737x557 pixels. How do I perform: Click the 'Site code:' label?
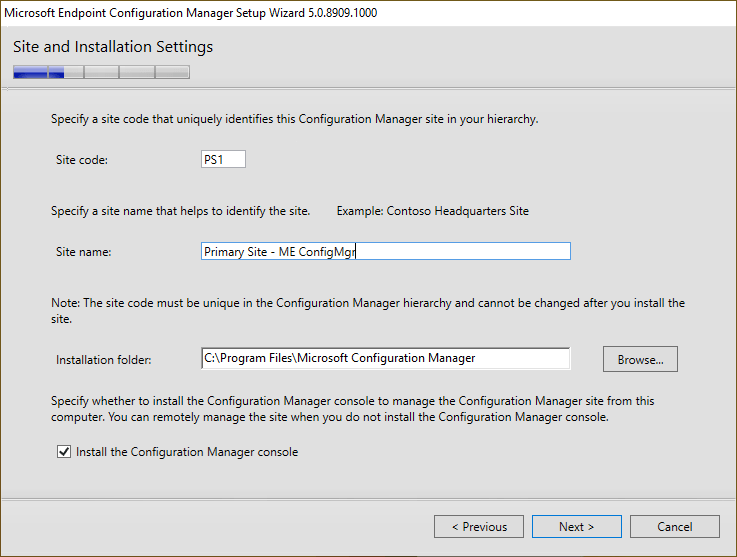point(82,160)
